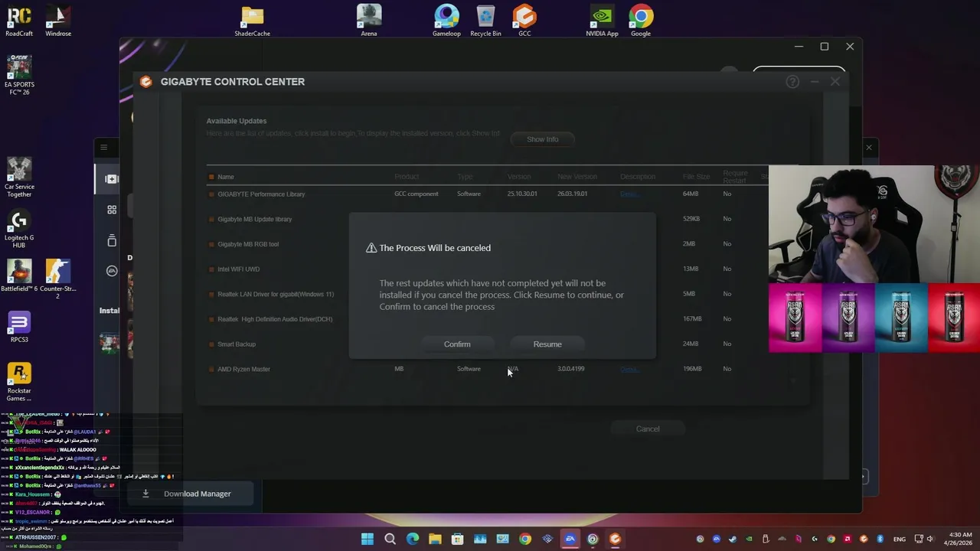Click the ENG language indicator in the system tray

[x=899, y=539]
